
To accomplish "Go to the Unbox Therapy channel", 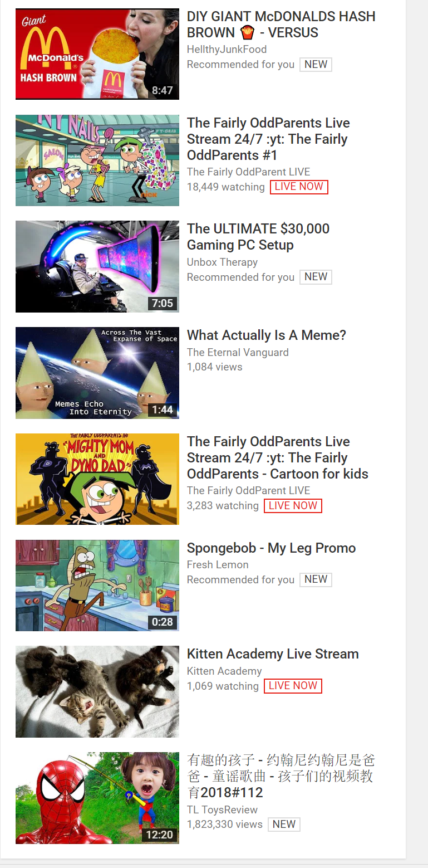I will [222, 262].
